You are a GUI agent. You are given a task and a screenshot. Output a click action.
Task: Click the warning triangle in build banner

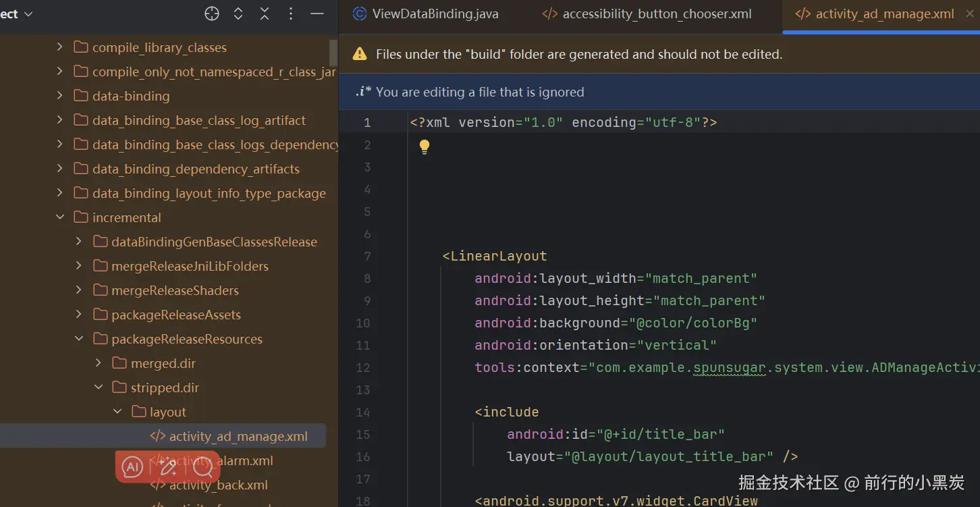[x=360, y=54]
